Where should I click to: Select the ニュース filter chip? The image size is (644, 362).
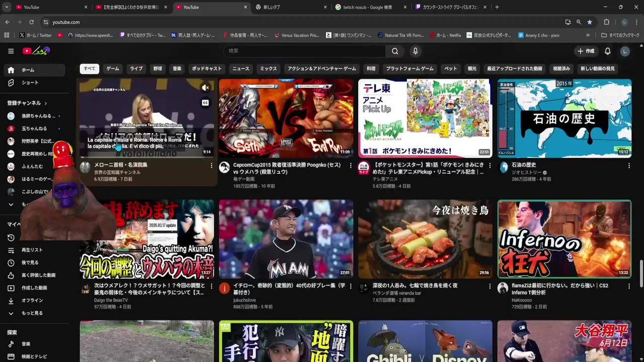pyautogui.click(x=240, y=68)
